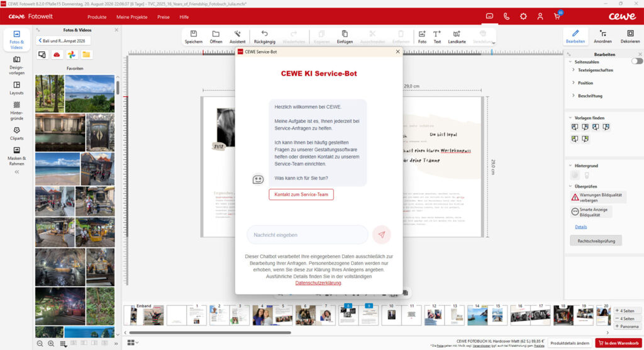Viewport: 644px width, 350px height.
Task: Click the Speichern toolbar icon
Action: click(194, 37)
